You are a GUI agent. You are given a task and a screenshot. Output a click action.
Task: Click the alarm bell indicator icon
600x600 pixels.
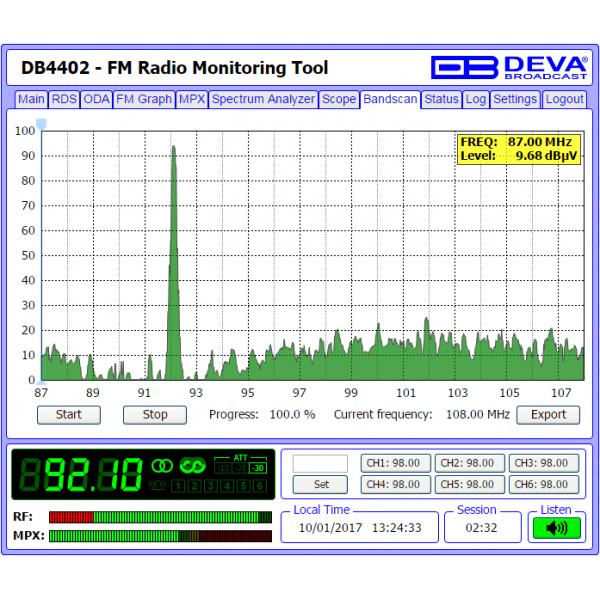[157, 486]
